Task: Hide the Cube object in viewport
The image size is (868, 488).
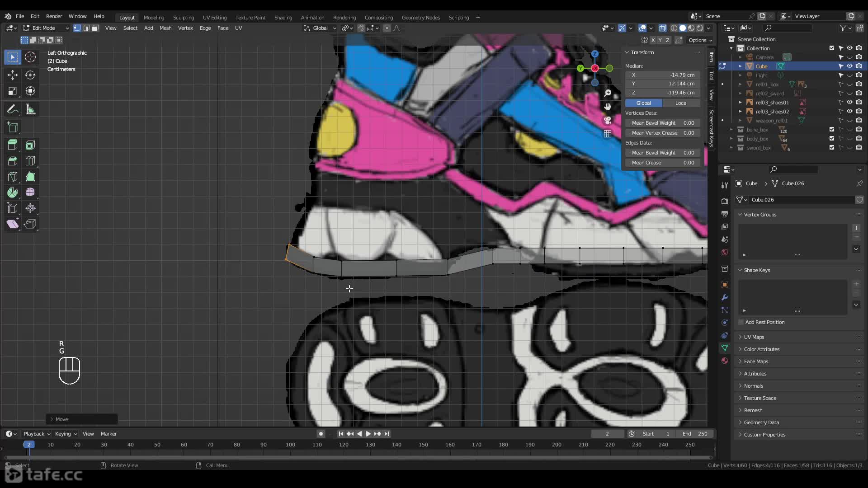Action: pyautogui.click(x=849, y=66)
